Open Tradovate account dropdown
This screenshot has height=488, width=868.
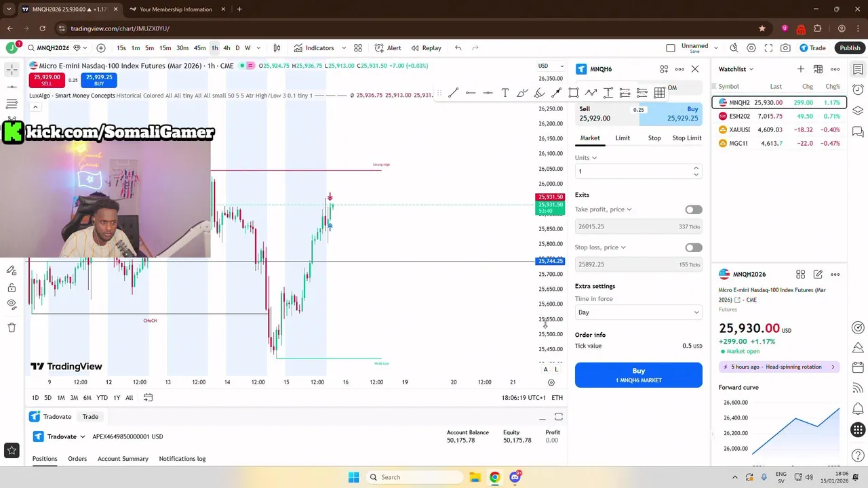[x=60, y=436]
